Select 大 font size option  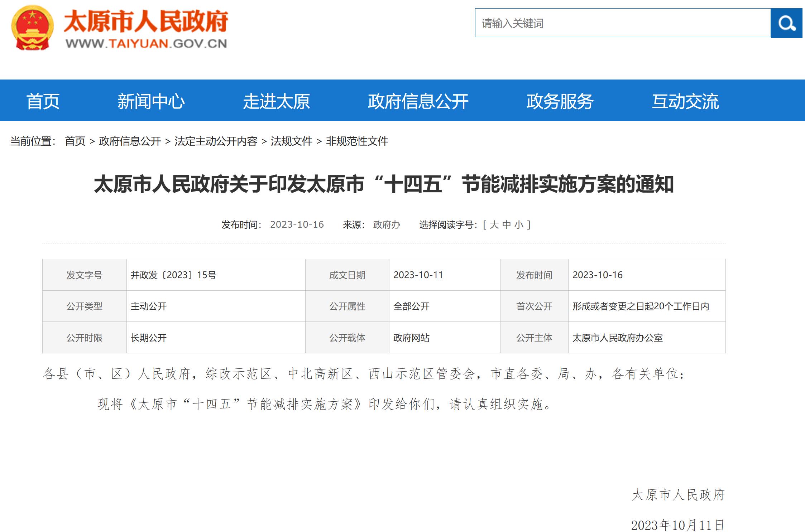(x=494, y=225)
